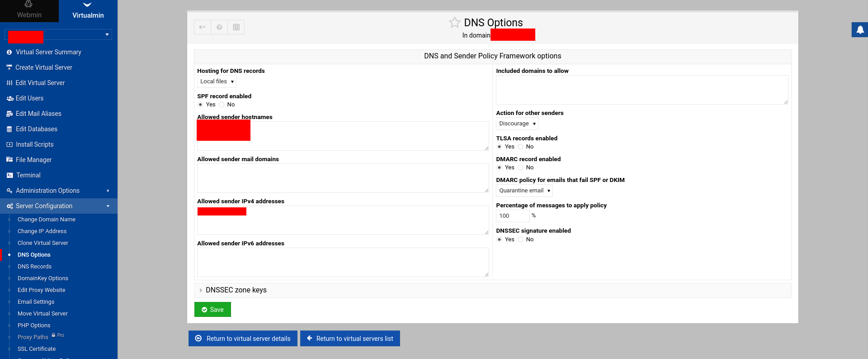This screenshot has height=359, width=868.
Task: Open the notifications bell icon
Action: coord(860,30)
